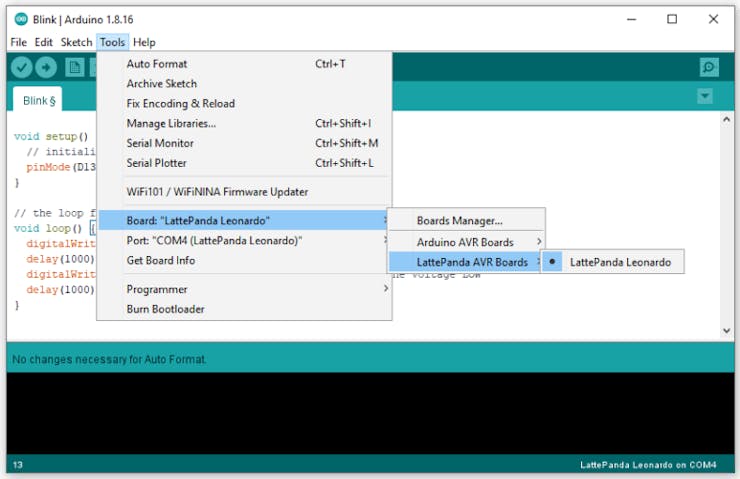Expand LattePanda AVR Boards submenu

click(466, 262)
